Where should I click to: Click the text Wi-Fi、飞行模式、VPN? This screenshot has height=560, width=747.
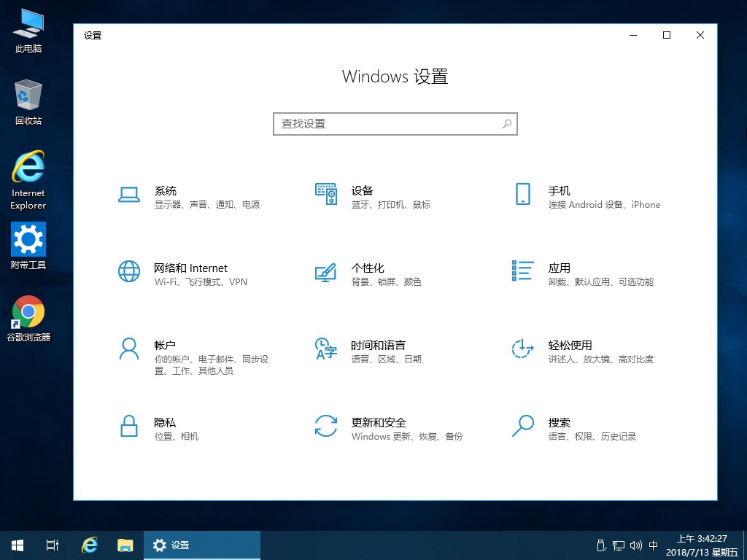point(201,282)
